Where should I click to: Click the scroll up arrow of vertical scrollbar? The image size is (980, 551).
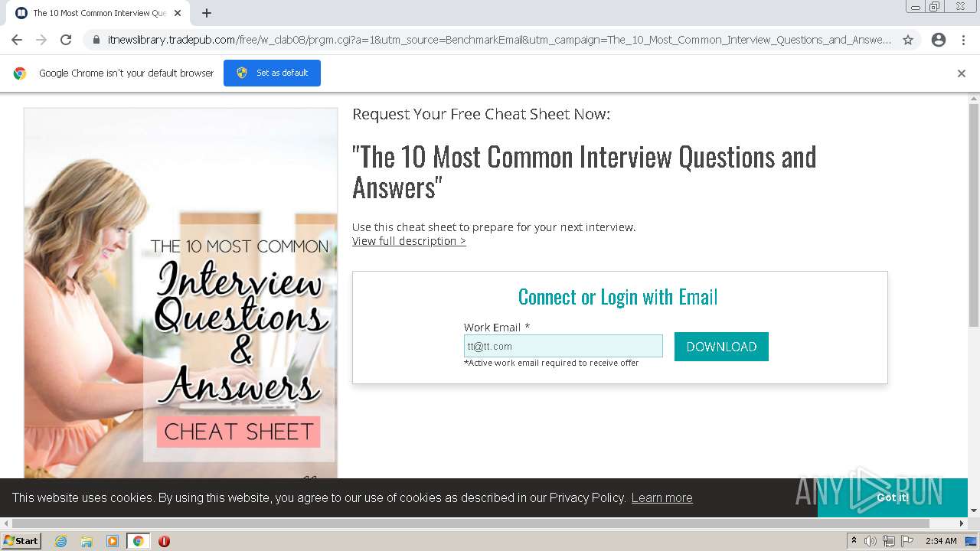tap(974, 99)
